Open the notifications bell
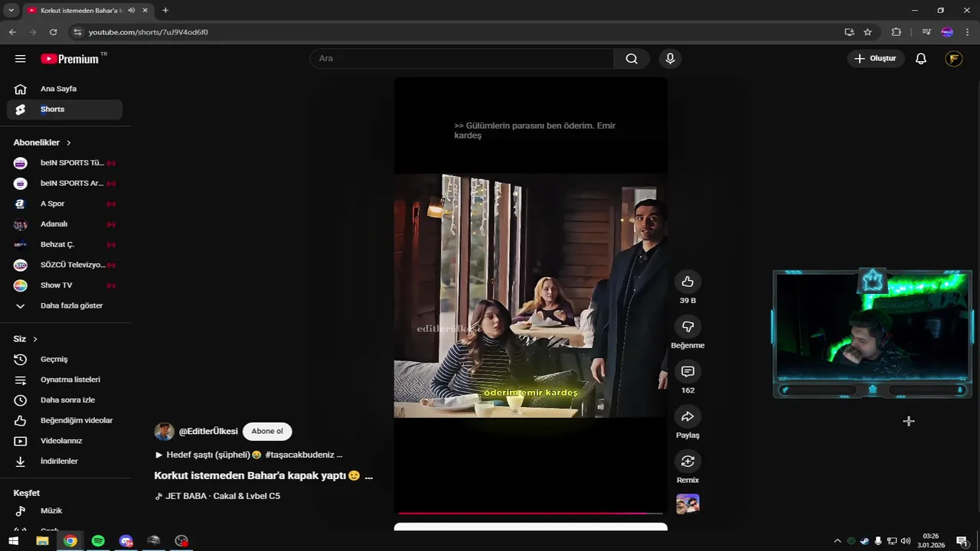 [921, 59]
